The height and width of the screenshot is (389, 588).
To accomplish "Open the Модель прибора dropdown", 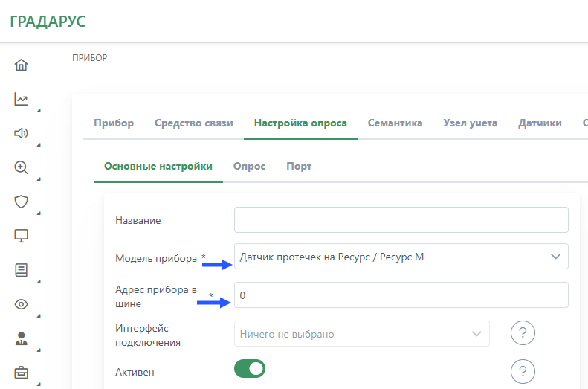I will pos(401,257).
